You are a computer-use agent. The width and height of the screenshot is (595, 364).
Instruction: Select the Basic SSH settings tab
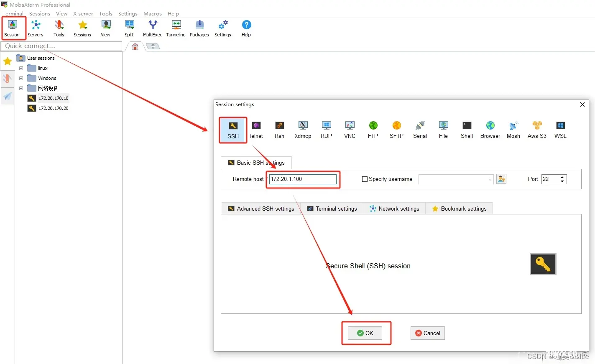pos(256,163)
